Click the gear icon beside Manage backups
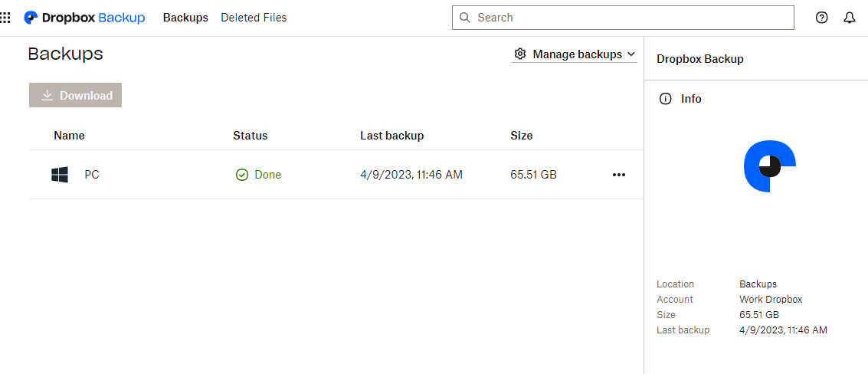This screenshot has width=868, height=374. pos(520,54)
